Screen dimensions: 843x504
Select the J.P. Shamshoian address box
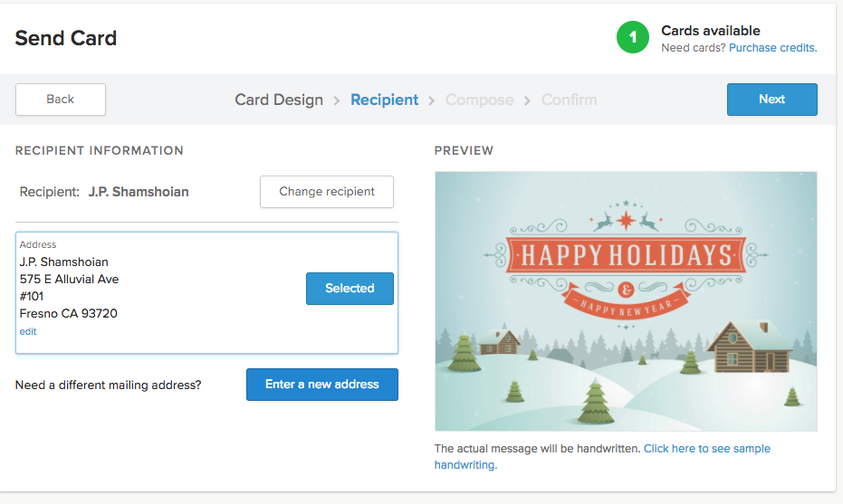[207, 293]
